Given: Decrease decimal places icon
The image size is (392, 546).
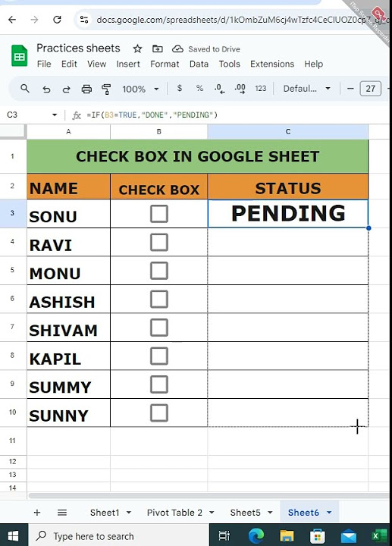Looking at the screenshot, I should coord(219,89).
